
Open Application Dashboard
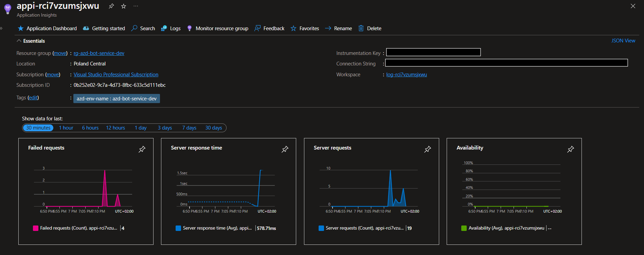(47, 28)
